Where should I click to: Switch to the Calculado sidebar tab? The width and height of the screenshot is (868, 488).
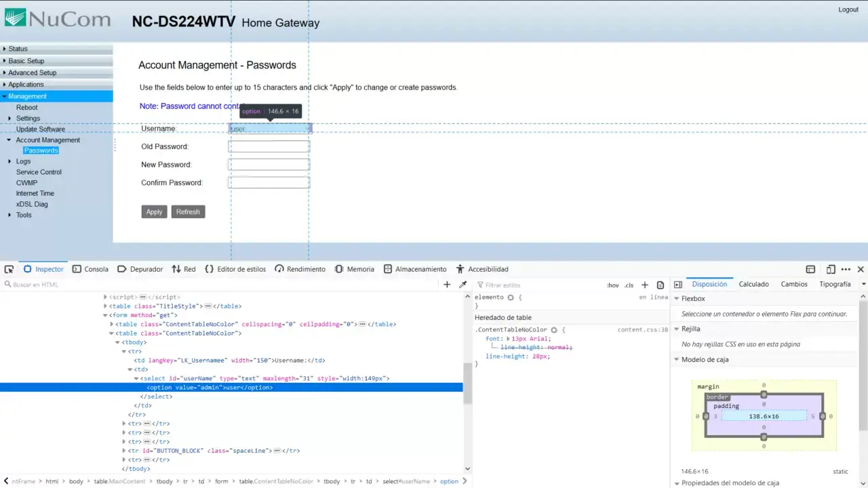[x=753, y=285]
